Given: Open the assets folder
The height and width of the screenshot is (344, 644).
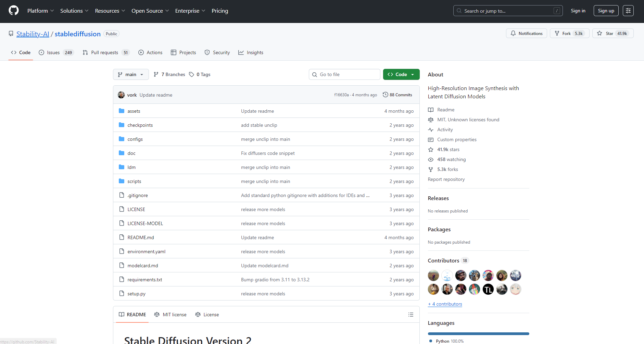Looking at the screenshot, I should tap(134, 111).
